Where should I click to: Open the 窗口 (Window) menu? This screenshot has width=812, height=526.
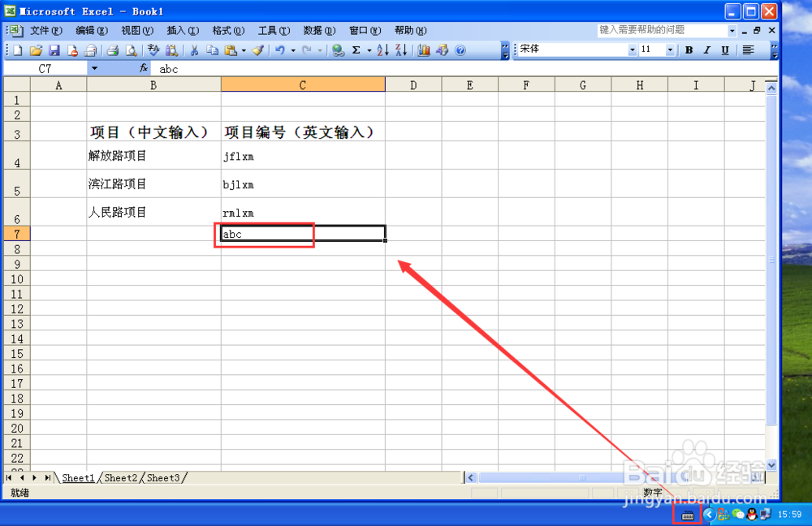(x=365, y=31)
